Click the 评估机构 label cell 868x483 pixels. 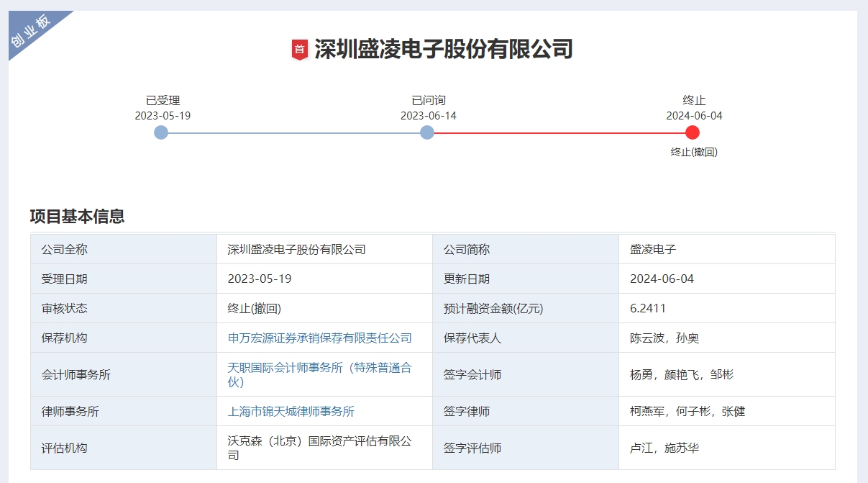[124, 448]
